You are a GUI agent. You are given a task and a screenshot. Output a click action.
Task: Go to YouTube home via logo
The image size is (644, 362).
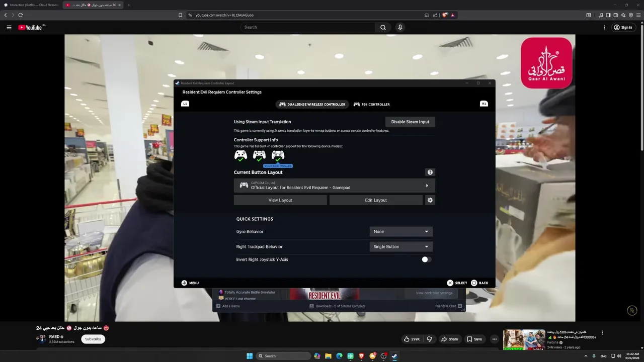pos(30,28)
